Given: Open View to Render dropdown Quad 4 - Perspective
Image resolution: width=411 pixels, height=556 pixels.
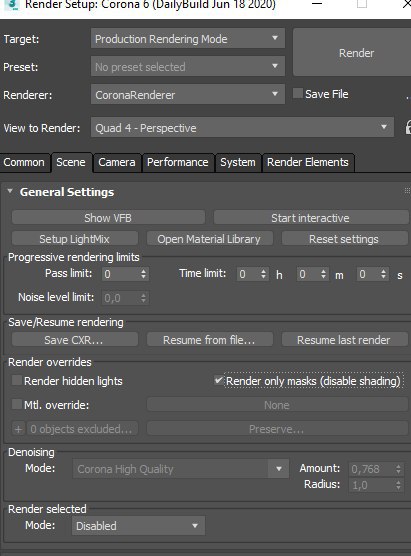Looking at the screenshot, I should click(x=242, y=127).
